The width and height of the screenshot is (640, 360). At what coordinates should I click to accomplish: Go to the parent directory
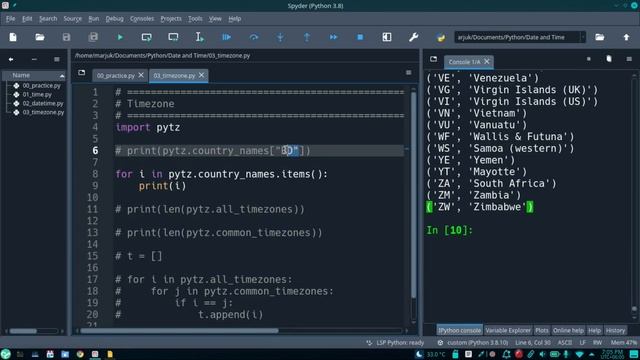(x=626, y=37)
